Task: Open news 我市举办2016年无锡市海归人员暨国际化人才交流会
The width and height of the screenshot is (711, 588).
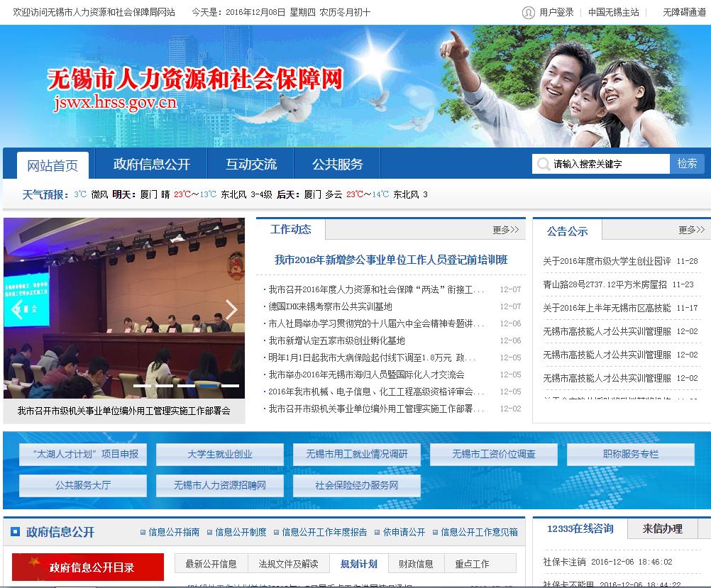Action: (x=366, y=375)
